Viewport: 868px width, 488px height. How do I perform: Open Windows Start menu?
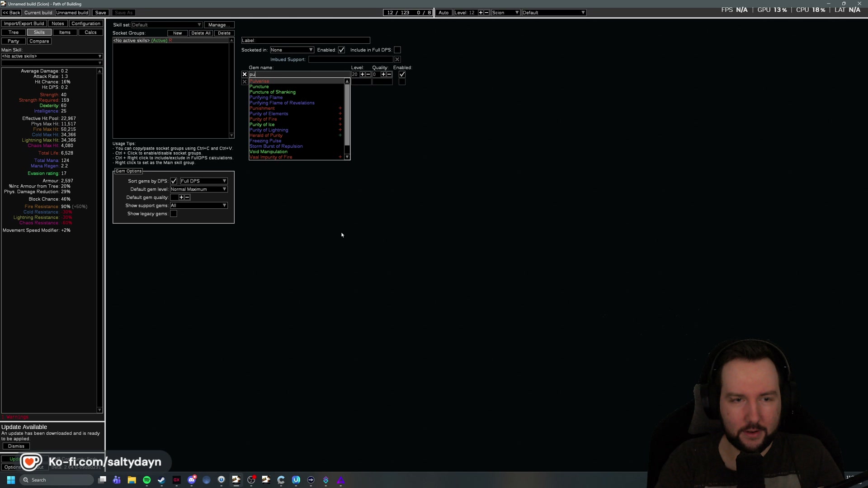point(11,480)
